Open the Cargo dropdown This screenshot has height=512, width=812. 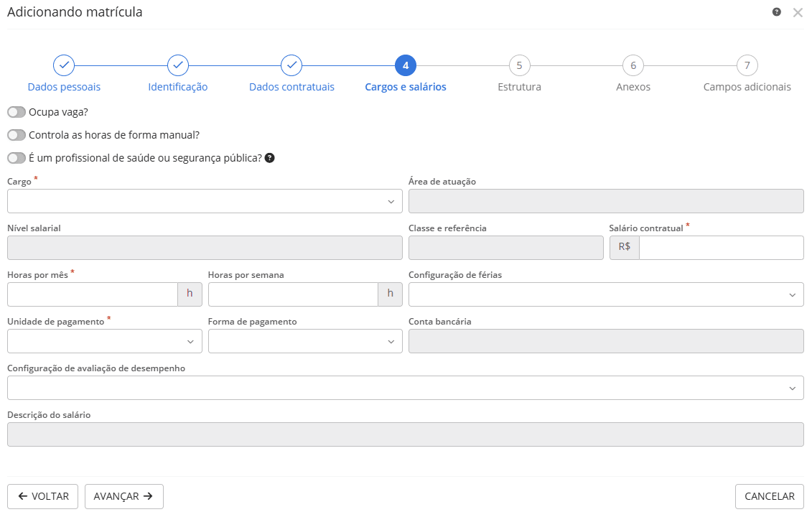pos(205,201)
